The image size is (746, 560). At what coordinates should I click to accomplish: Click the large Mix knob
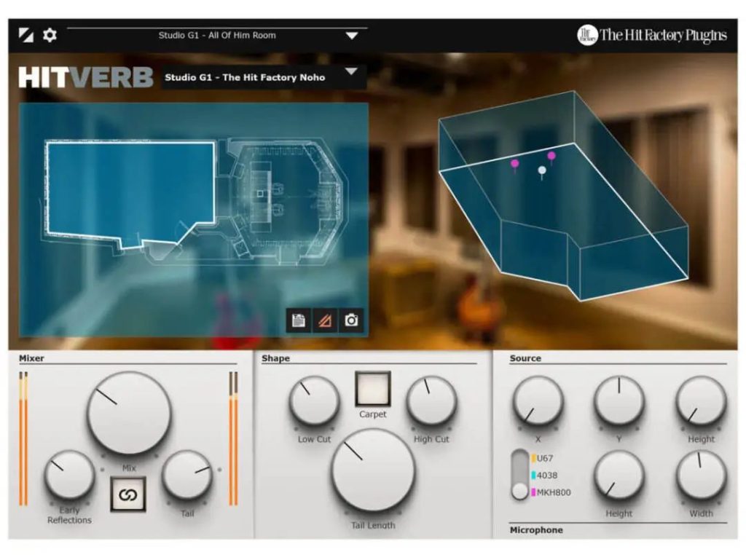[129, 413]
